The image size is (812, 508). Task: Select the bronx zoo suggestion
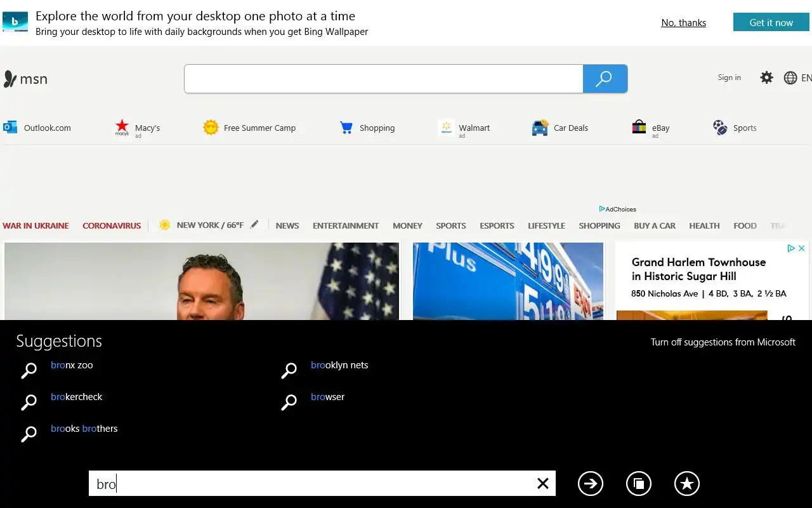tap(72, 365)
